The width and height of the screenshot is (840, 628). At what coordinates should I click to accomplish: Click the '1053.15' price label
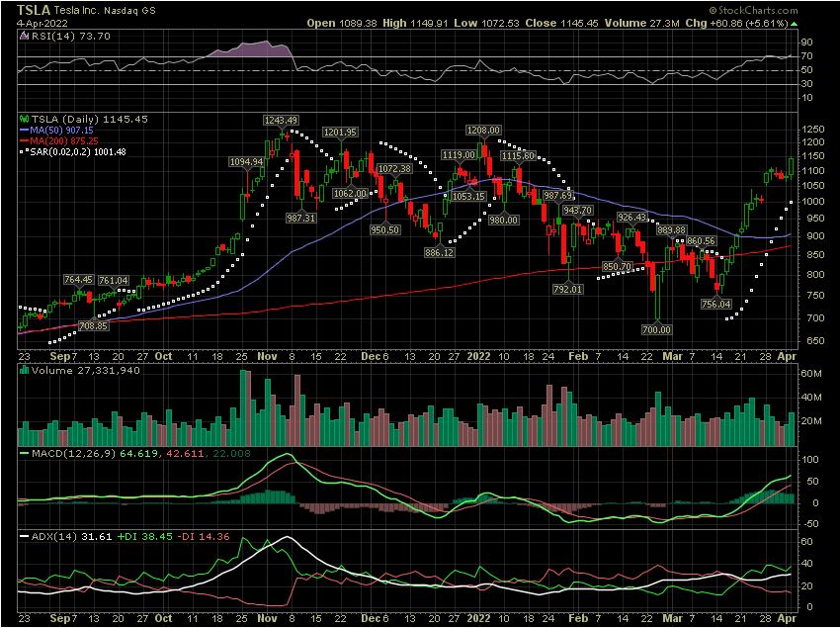coord(468,196)
